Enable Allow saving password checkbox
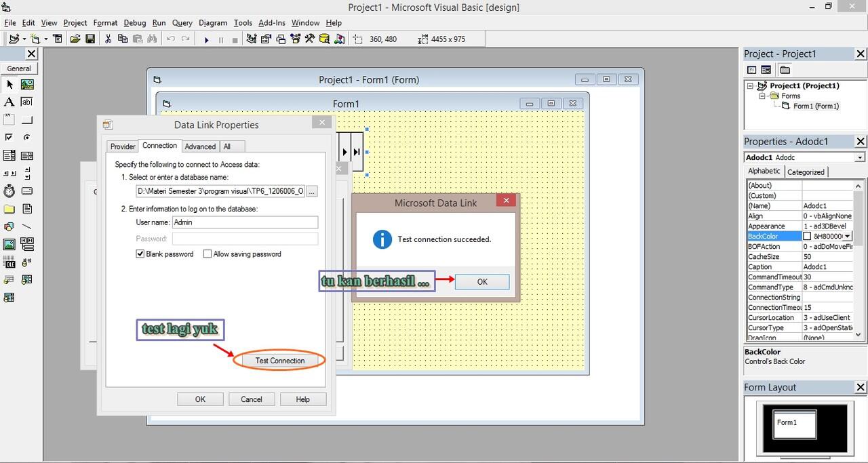 pos(208,254)
